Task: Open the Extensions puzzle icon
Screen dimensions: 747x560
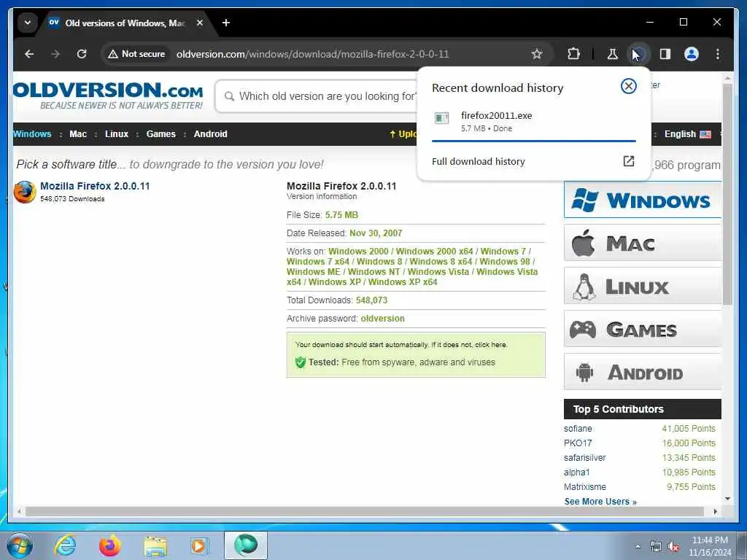Action: pyautogui.click(x=573, y=54)
